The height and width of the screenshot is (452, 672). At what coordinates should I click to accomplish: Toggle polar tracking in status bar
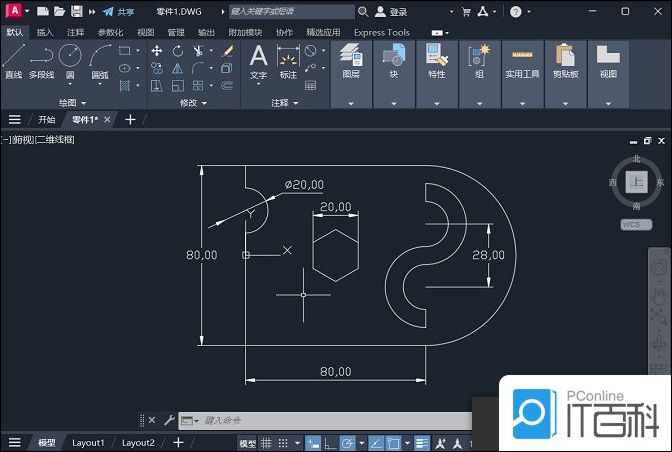coord(346,443)
